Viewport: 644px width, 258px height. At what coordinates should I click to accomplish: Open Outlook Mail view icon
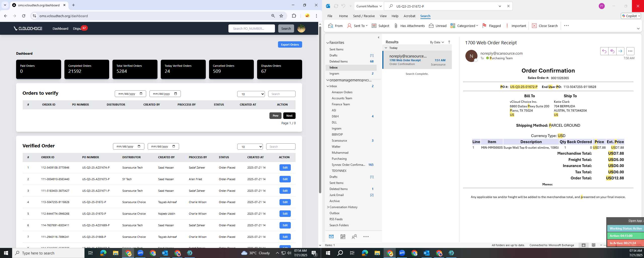click(x=331, y=236)
